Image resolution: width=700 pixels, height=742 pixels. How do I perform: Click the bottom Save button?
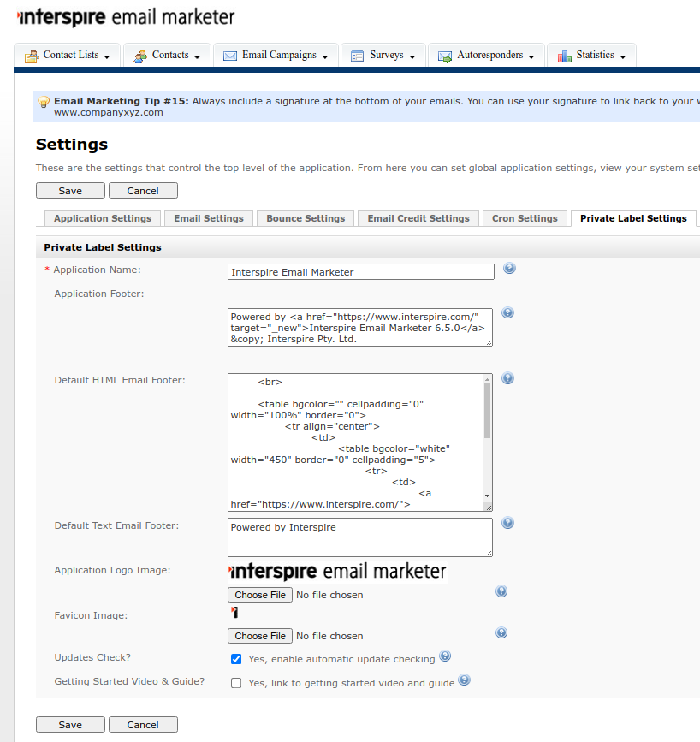click(70, 725)
